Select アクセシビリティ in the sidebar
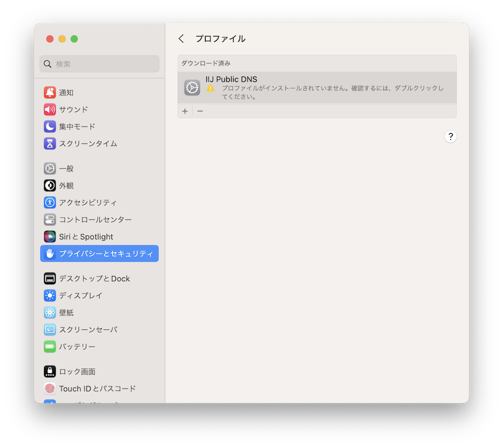Screen dimensions: 503x448 tap(100, 202)
